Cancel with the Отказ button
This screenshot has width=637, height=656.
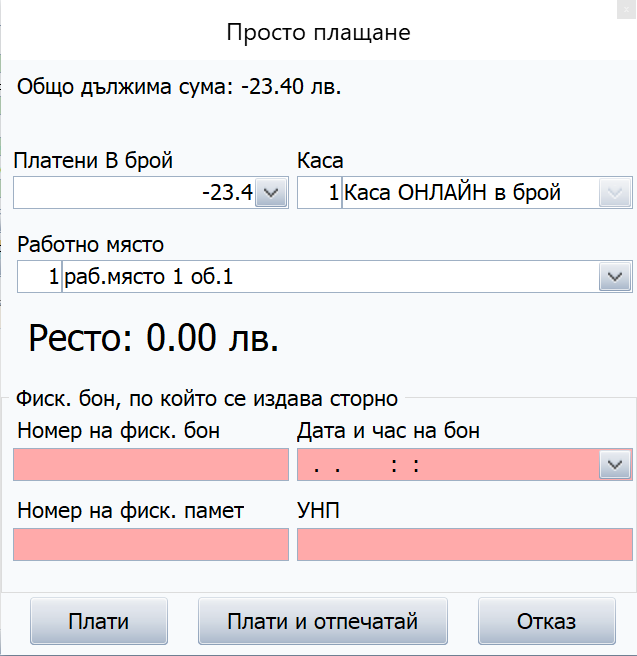[547, 621]
